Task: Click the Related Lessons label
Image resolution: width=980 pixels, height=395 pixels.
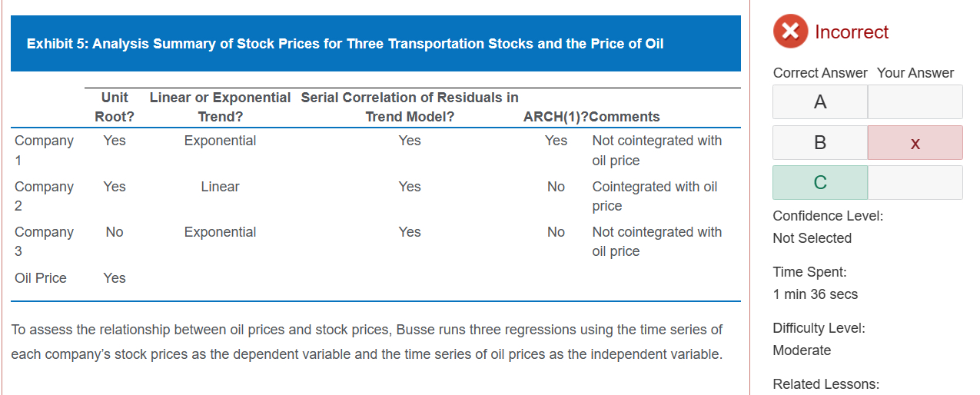Action: tap(826, 384)
